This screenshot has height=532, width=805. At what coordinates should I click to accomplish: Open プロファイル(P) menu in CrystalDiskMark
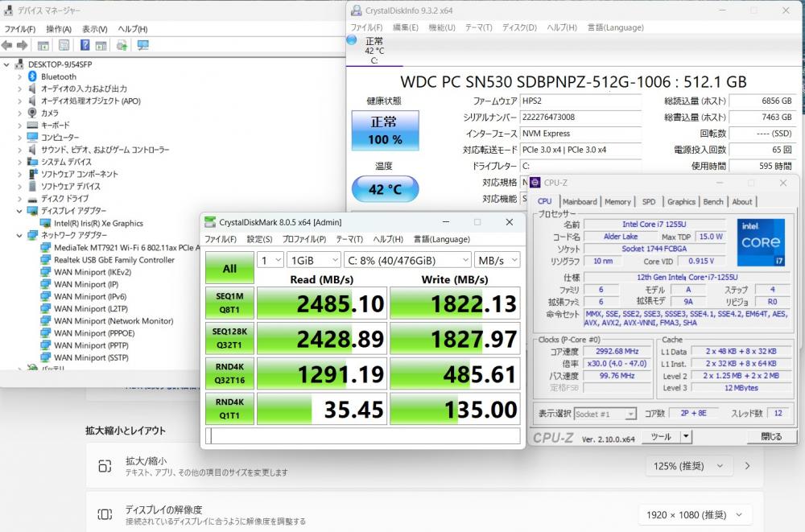(x=304, y=239)
